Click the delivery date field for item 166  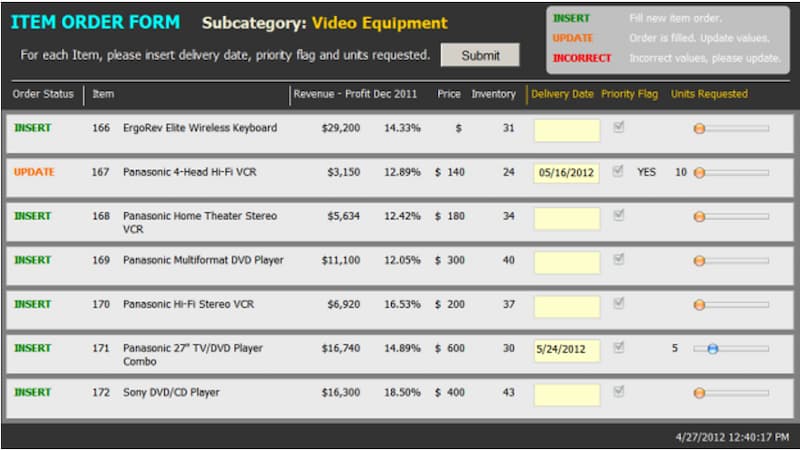pyautogui.click(x=567, y=130)
